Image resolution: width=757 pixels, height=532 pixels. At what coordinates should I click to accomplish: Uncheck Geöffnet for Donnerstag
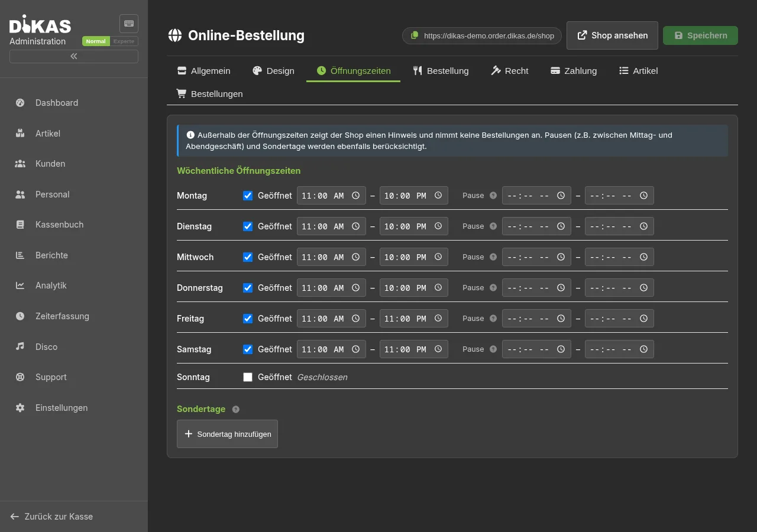click(248, 288)
